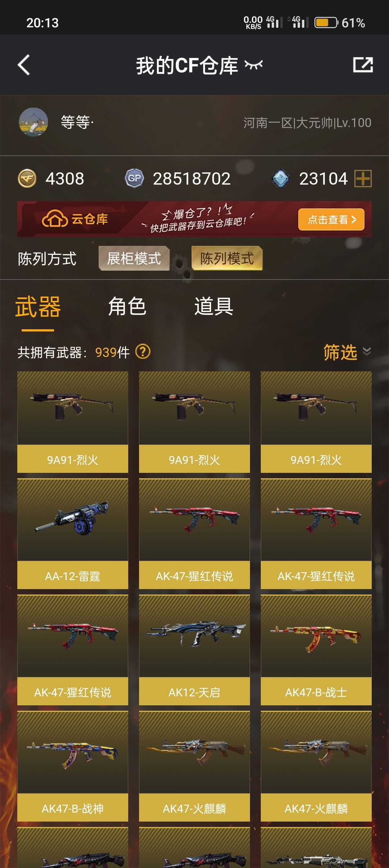The width and height of the screenshot is (389, 868).
Task: Open the share icon at top right
Action: [x=363, y=65]
